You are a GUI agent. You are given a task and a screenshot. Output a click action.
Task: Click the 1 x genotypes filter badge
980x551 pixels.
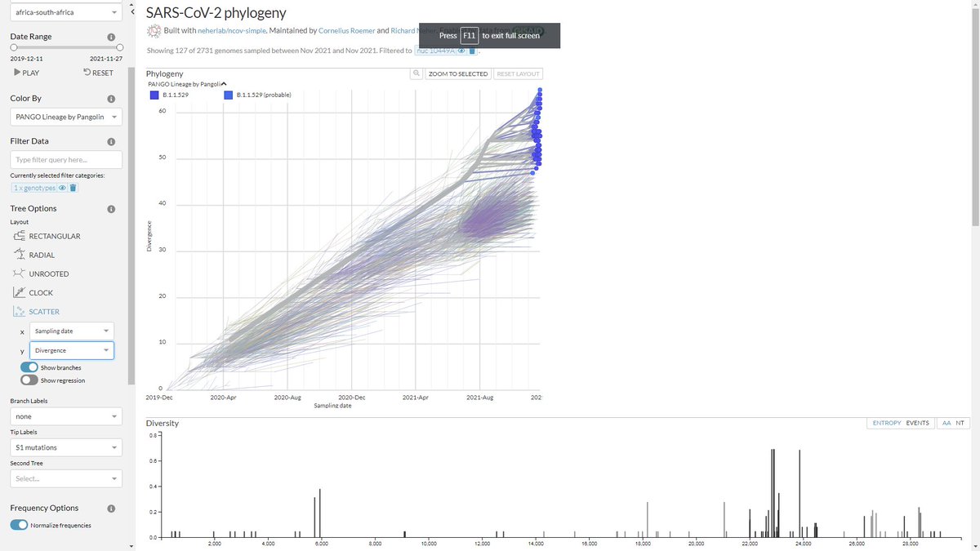pyautogui.click(x=33, y=188)
